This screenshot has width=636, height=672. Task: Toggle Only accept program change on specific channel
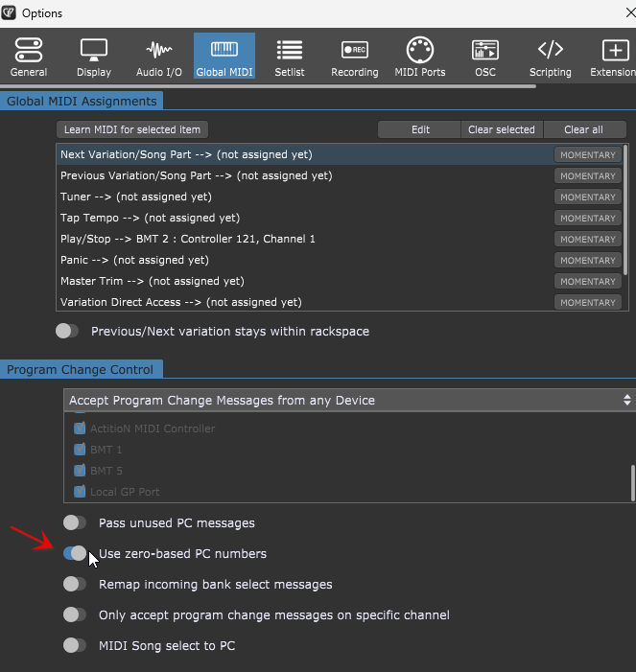tap(75, 614)
